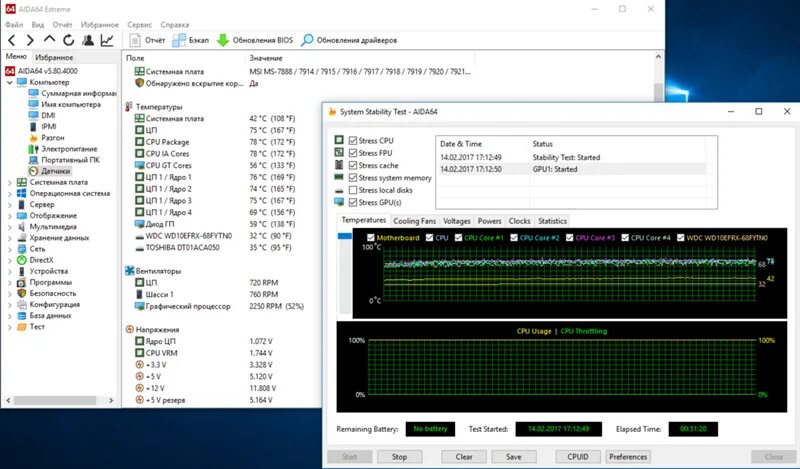The width and height of the screenshot is (800, 469).
Task: Toggle CPU Core #4 graph checkbox
Action: click(x=625, y=238)
